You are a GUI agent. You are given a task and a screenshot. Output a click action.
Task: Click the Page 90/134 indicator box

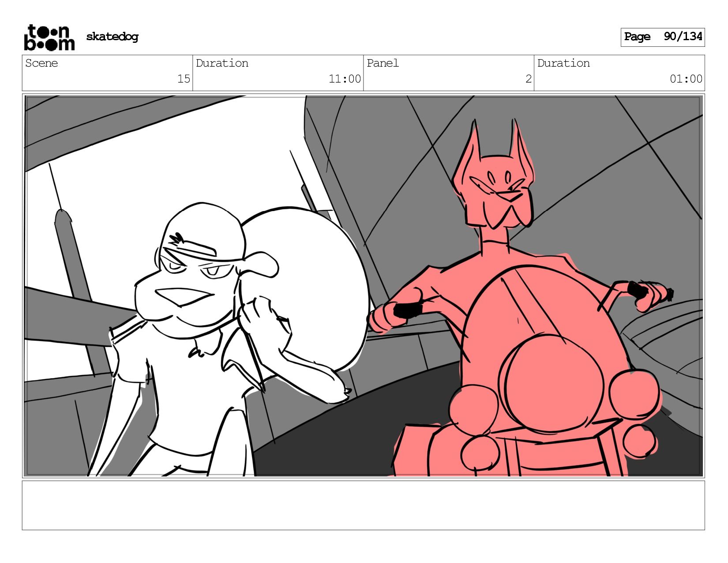tap(663, 37)
